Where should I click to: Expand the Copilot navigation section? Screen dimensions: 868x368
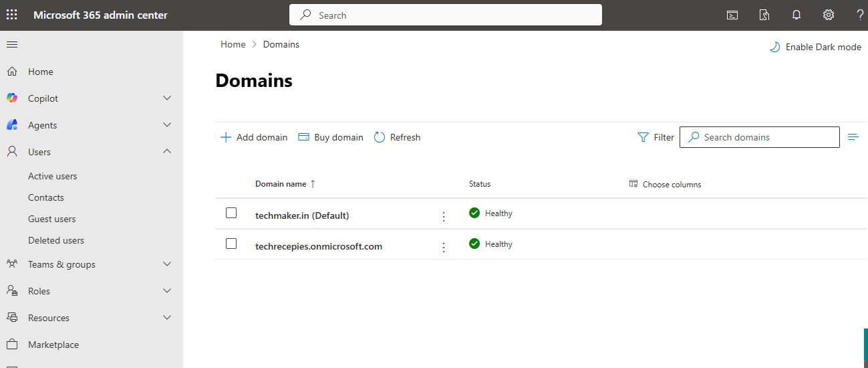click(x=167, y=98)
